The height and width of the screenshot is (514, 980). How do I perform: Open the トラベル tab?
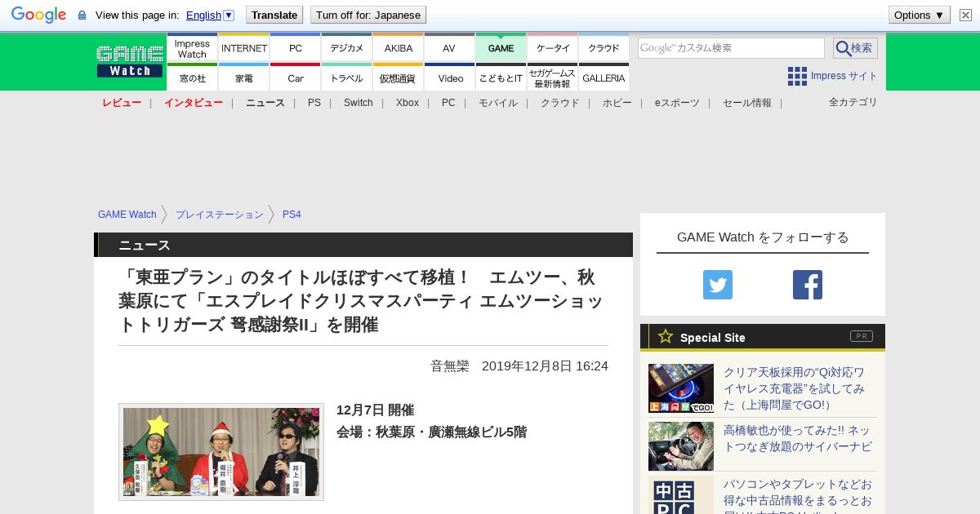click(346, 78)
